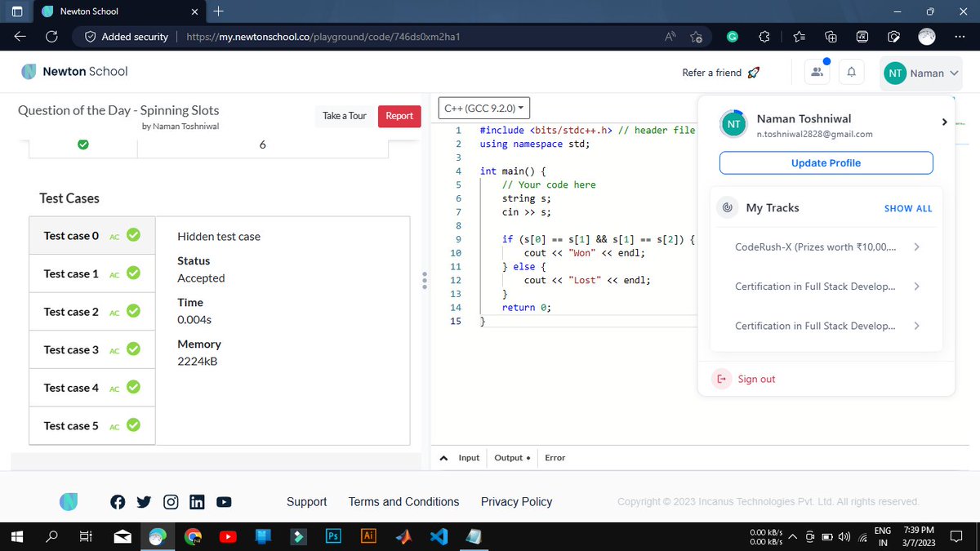The width and height of the screenshot is (980, 551).
Task: Expand the Input/Output panel caret
Action: pos(443,458)
